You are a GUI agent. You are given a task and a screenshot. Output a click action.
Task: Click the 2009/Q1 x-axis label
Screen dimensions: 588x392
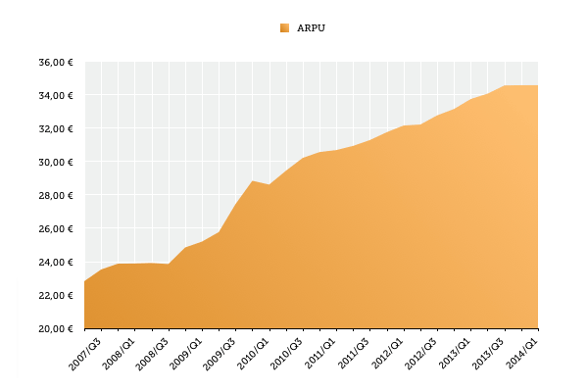[x=185, y=354]
